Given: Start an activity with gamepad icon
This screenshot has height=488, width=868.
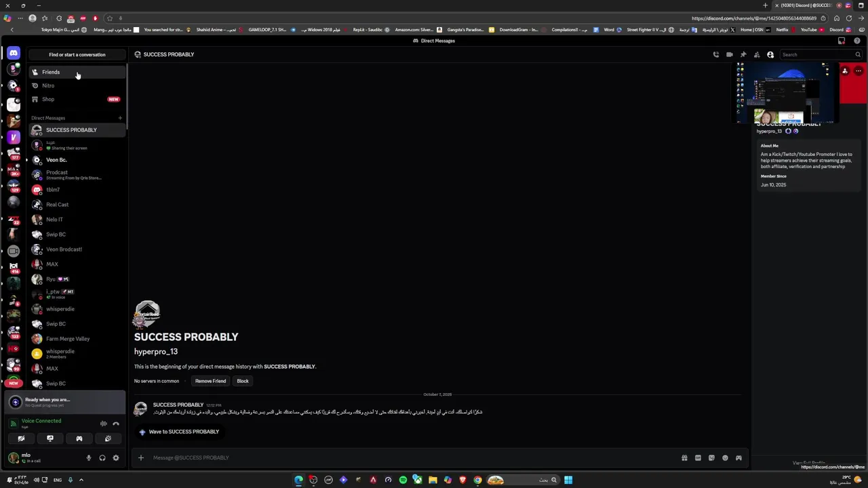Looking at the screenshot, I should click(79, 439).
